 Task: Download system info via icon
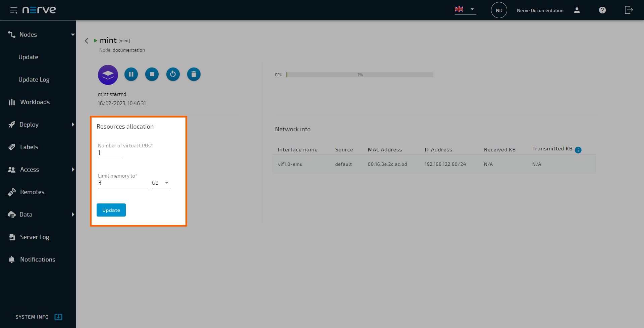coord(58,317)
